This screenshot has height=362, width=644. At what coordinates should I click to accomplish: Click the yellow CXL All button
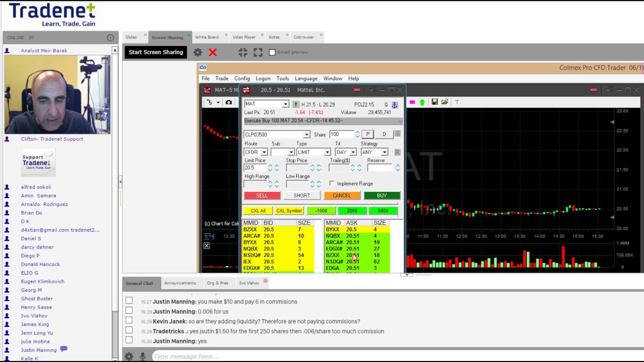coord(258,211)
